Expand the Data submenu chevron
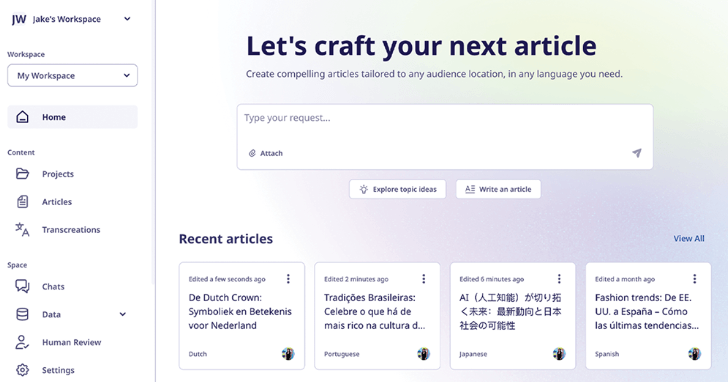This screenshot has height=382, width=728. click(x=123, y=314)
